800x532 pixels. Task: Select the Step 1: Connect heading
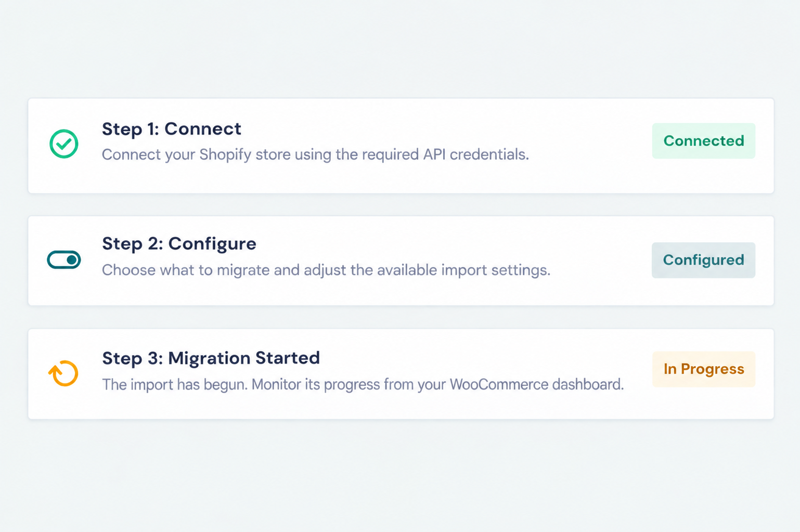tap(172, 129)
